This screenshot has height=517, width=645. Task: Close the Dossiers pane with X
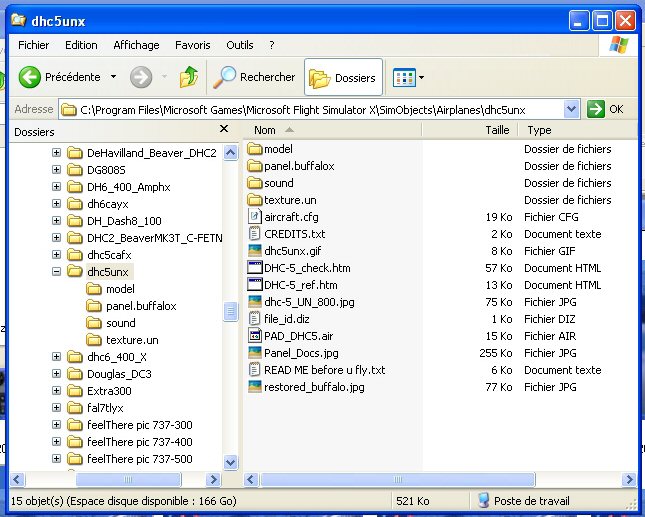point(224,129)
